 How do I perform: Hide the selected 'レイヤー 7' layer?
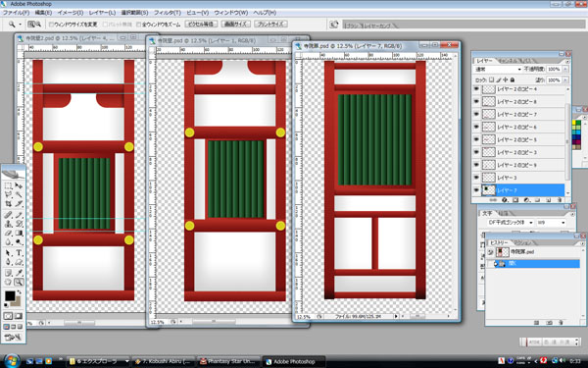tap(476, 190)
